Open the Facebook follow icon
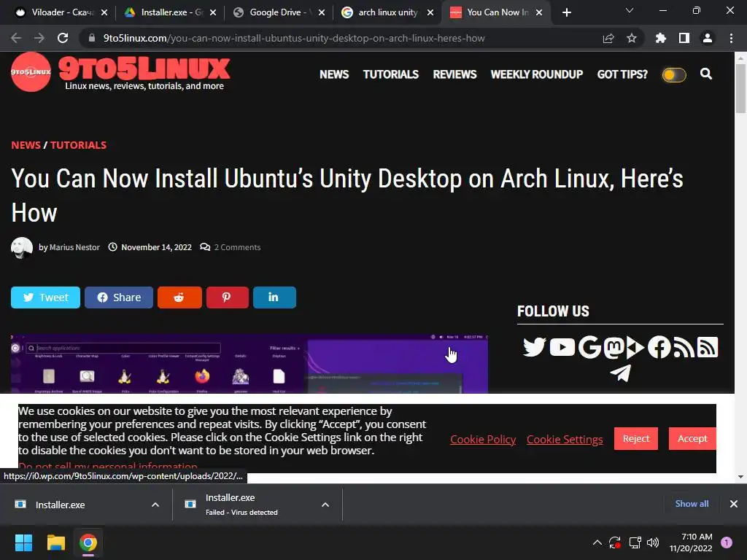This screenshot has width=747, height=560. coord(659,347)
